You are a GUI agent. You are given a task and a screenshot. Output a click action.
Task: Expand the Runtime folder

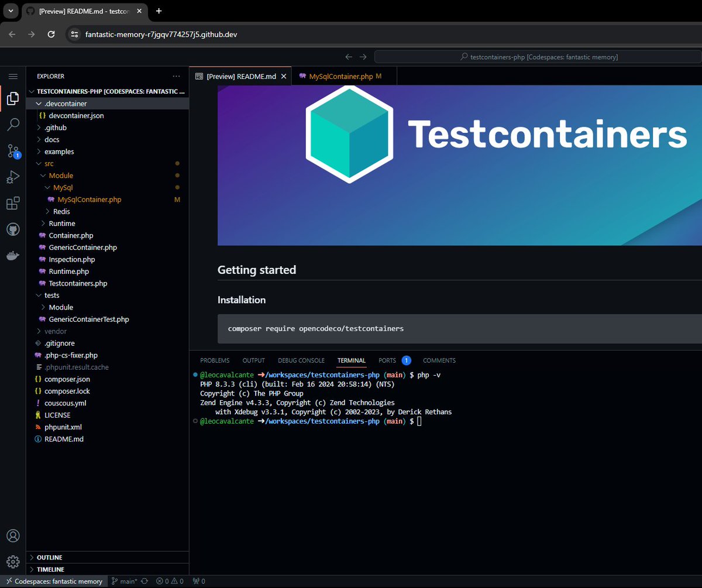tap(108, 223)
